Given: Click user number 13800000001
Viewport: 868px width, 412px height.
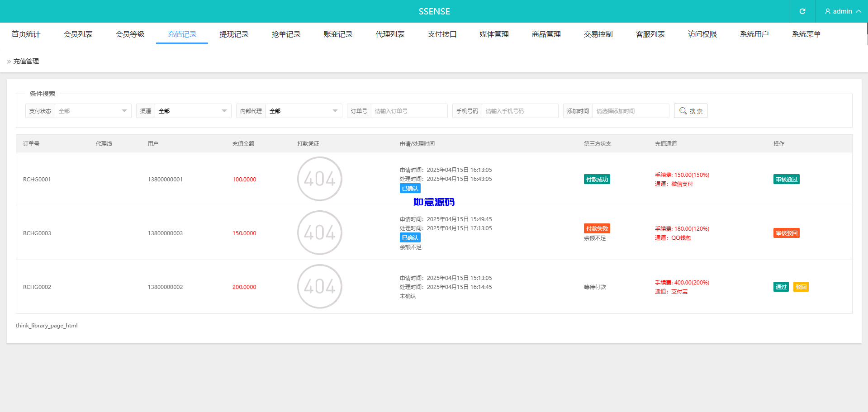Looking at the screenshot, I should click(x=165, y=180).
